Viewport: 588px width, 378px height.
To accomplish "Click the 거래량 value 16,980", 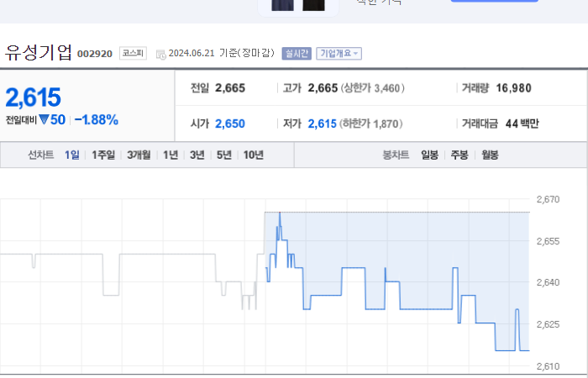I will (x=514, y=88).
